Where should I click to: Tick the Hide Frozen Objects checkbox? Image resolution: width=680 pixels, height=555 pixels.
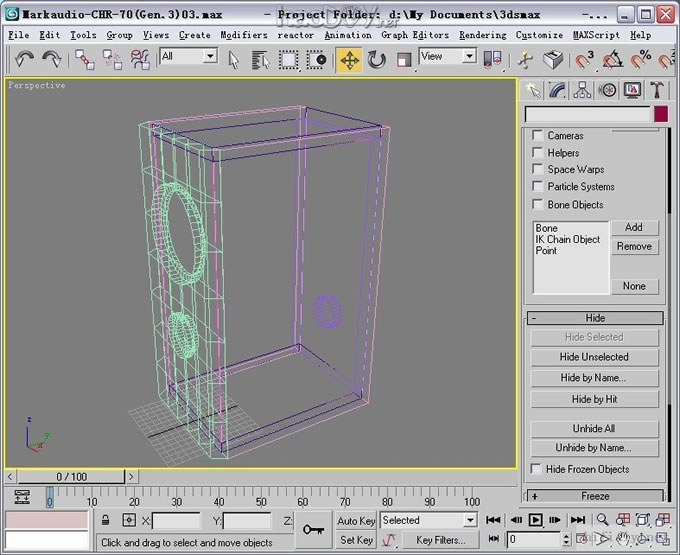tap(537, 469)
